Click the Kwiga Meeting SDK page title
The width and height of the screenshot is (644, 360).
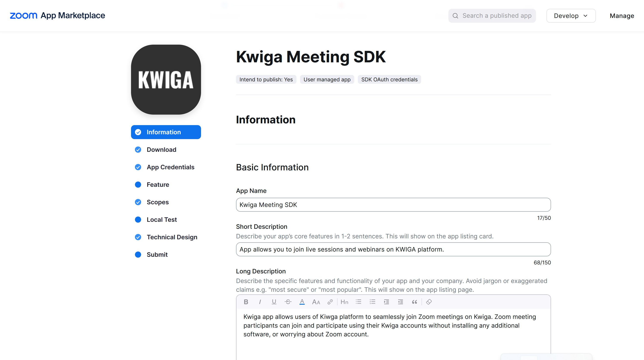311,57
